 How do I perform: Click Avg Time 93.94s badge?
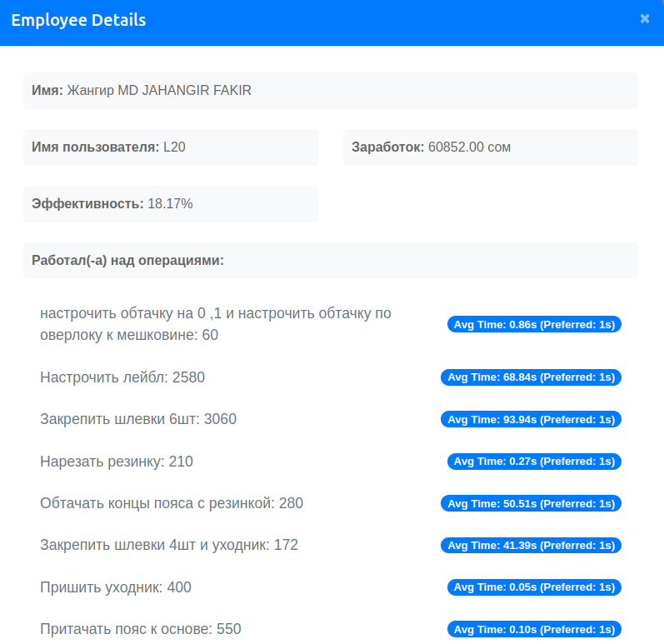[x=531, y=419]
